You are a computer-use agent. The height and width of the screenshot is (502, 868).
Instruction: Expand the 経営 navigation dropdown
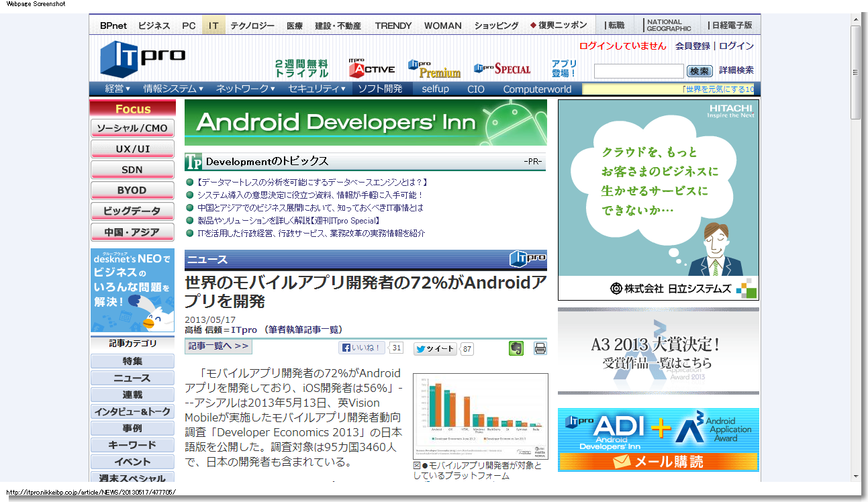point(117,89)
